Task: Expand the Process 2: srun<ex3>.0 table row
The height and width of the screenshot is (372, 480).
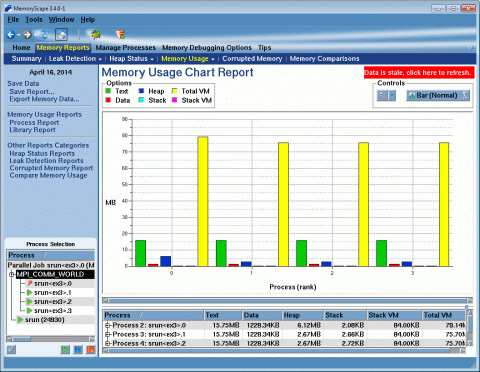Action: point(107,325)
